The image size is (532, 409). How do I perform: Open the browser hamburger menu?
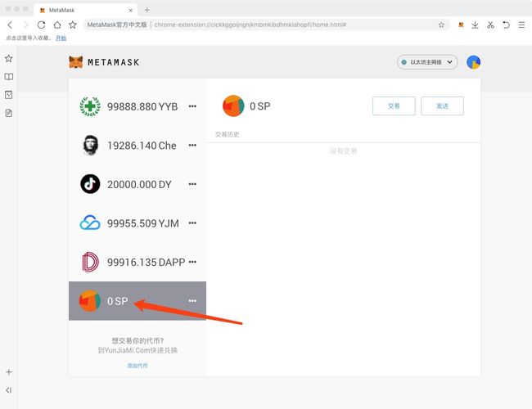click(x=522, y=25)
